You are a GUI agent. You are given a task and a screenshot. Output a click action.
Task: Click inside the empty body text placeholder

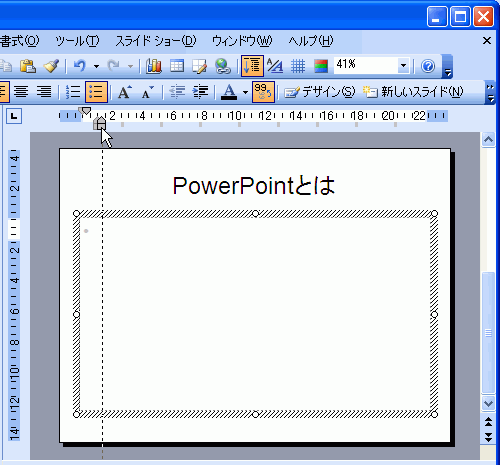click(x=255, y=314)
